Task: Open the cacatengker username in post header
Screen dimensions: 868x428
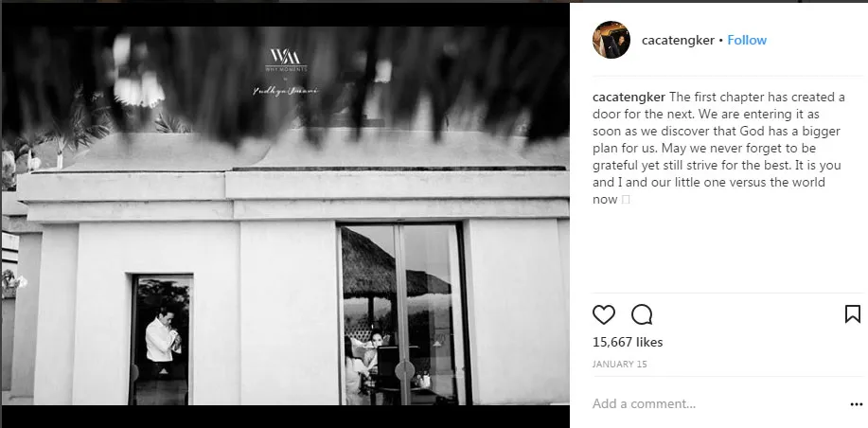Action: [x=678, y=41]
